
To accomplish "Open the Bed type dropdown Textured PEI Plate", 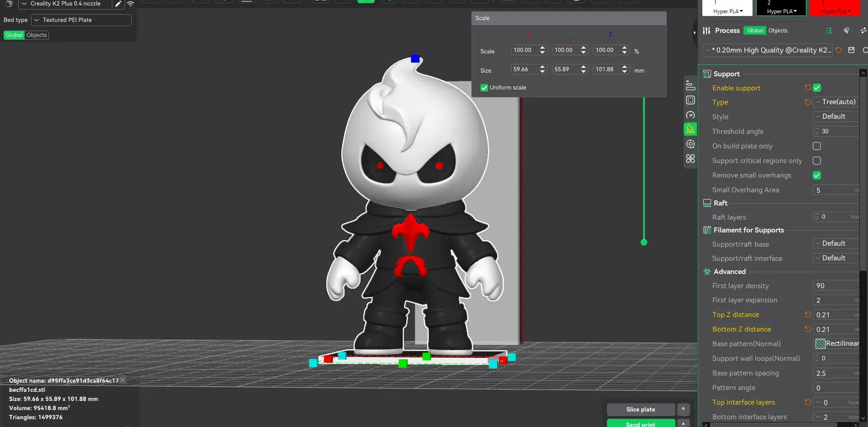I will click(x=81, y=20).
